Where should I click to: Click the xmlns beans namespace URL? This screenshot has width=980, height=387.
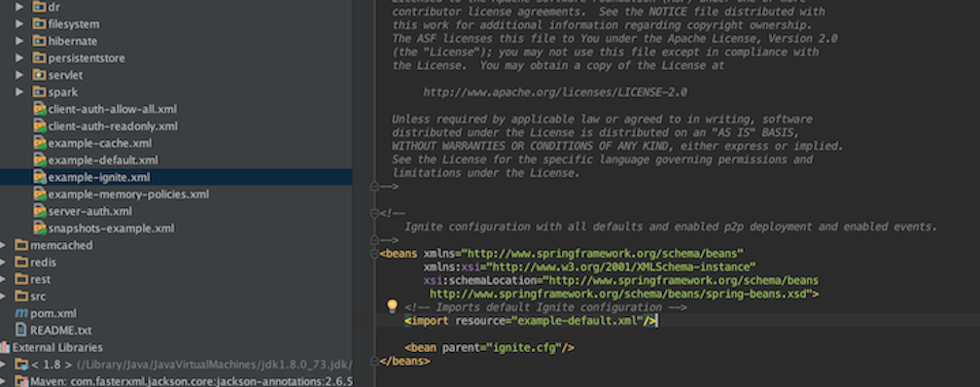point(603,253)
